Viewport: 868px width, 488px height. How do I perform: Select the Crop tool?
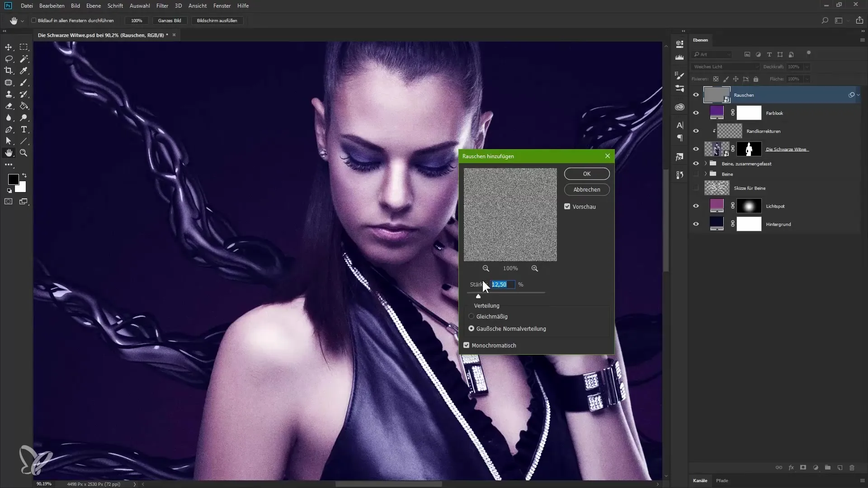click(9, 70)
